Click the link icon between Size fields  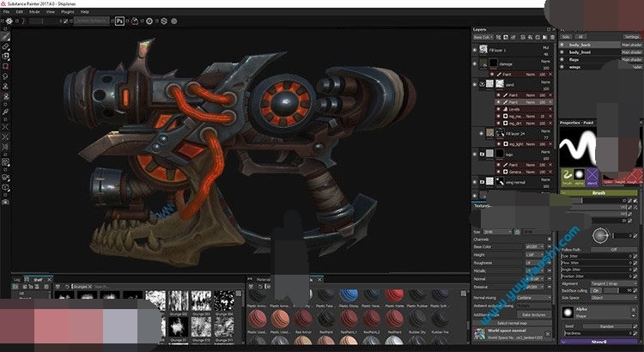click(x=518, y=232)
